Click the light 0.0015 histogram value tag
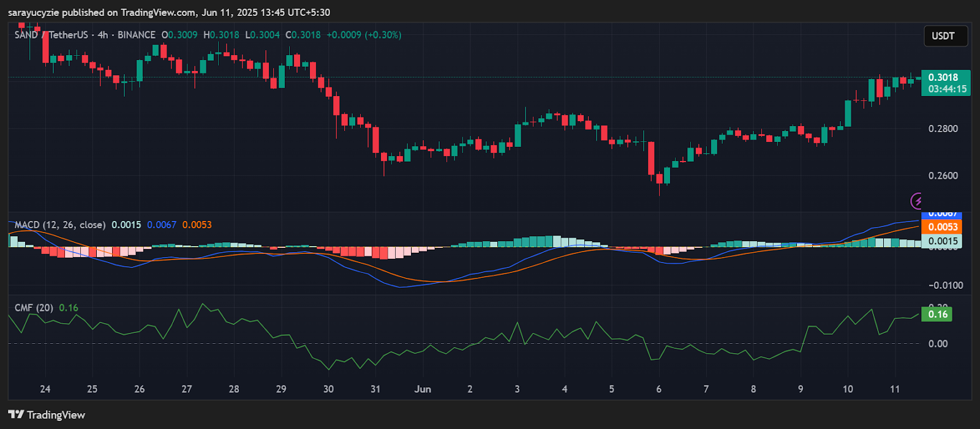The width and height of the screenshot is (980, 429). tap(942, 241)
